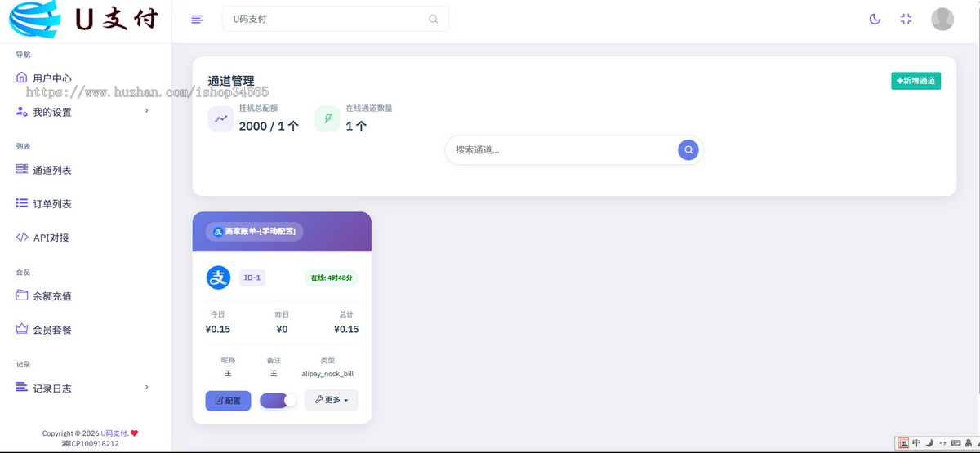Click the IME user figure icon
980x453 pixels.
[969, 443]
